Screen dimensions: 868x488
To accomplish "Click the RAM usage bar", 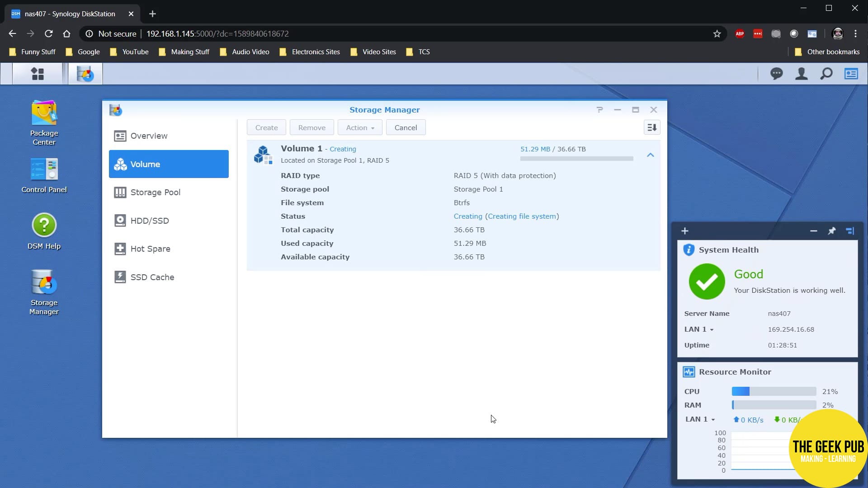I will point(774,405).
